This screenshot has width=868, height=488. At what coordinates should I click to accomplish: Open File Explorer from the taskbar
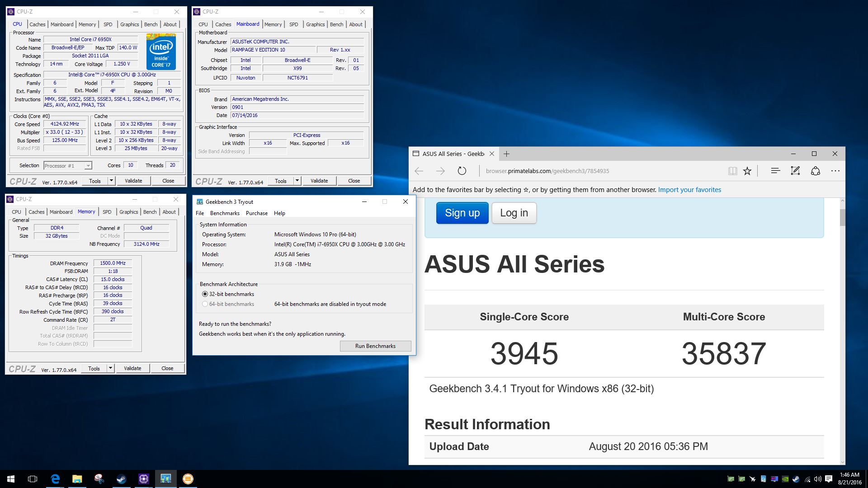[x=77, y=479]
